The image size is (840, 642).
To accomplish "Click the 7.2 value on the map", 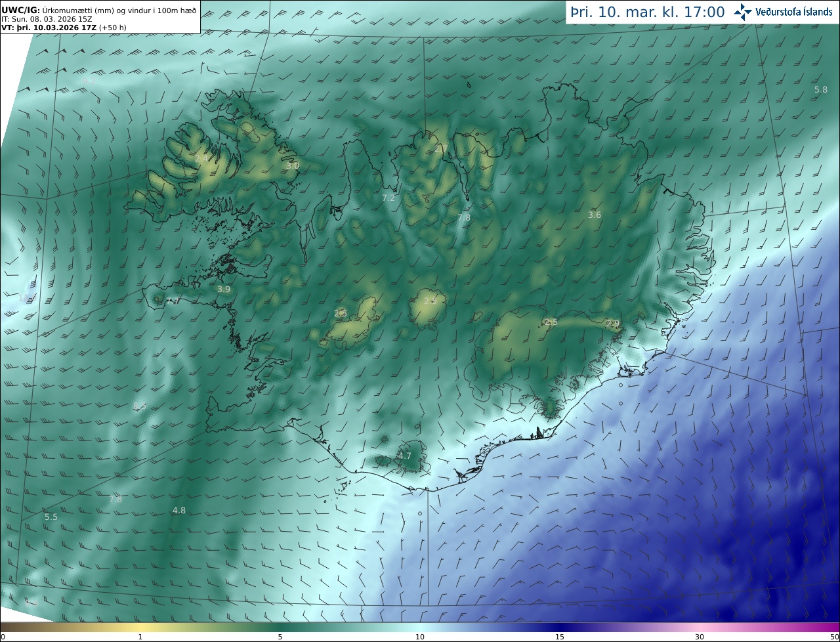I will [x=388, y=198].
